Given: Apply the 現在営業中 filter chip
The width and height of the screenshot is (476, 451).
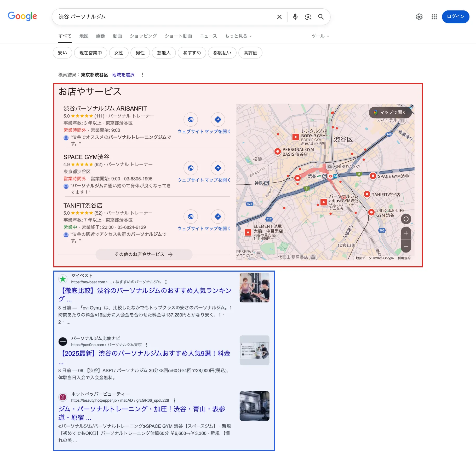Looking at the screenshot, I should (x=91, y=53).
